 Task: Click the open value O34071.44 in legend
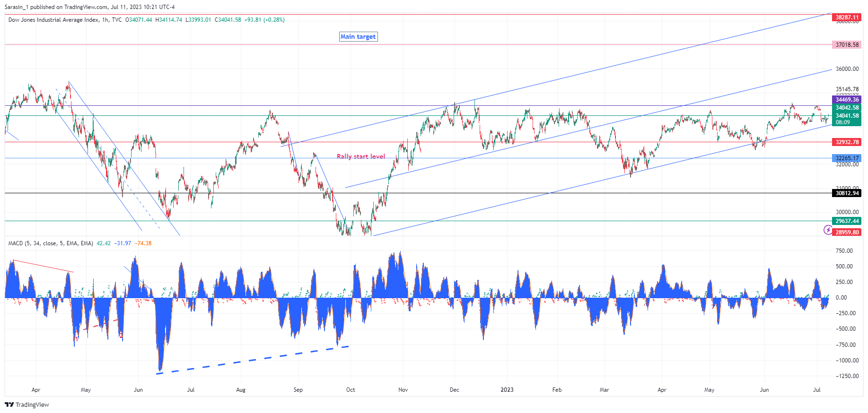pos(139,20)
